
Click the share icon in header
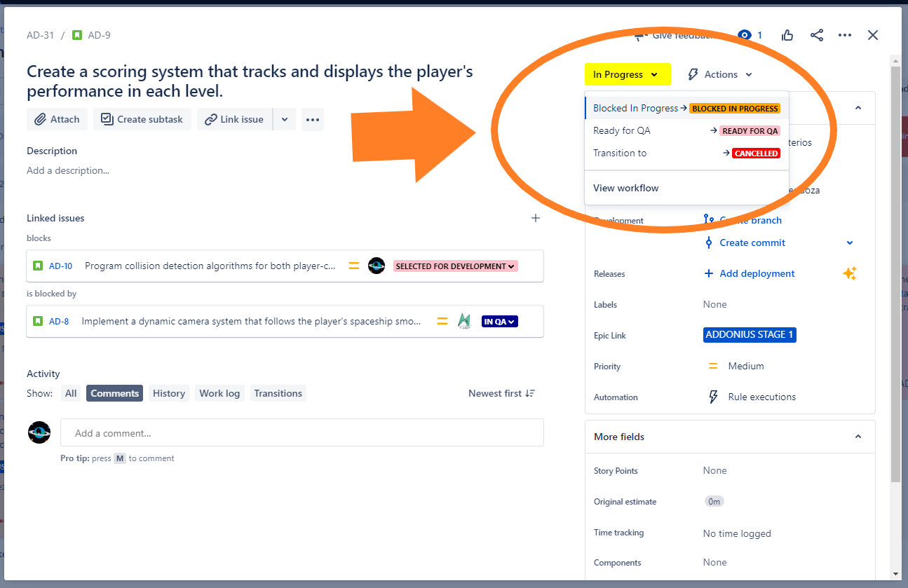(x=817, y=35)
